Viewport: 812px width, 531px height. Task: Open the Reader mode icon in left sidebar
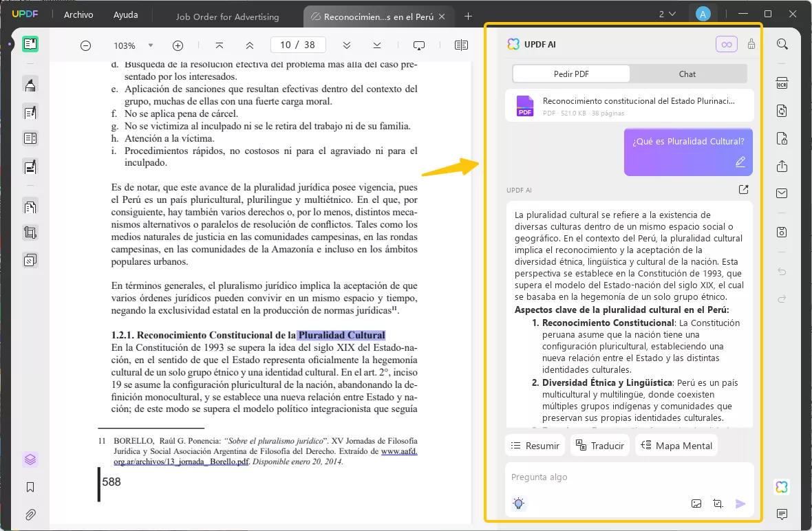point(30,44)
